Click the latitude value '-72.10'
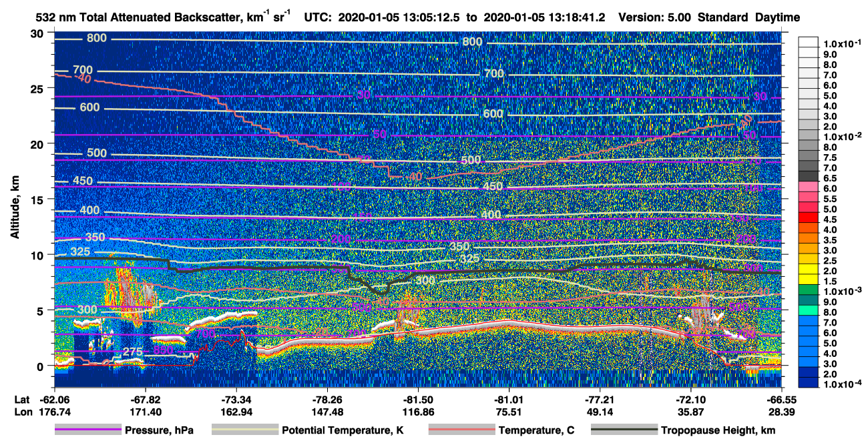Screen dimensions: 868x445 [x=690, y=399]
